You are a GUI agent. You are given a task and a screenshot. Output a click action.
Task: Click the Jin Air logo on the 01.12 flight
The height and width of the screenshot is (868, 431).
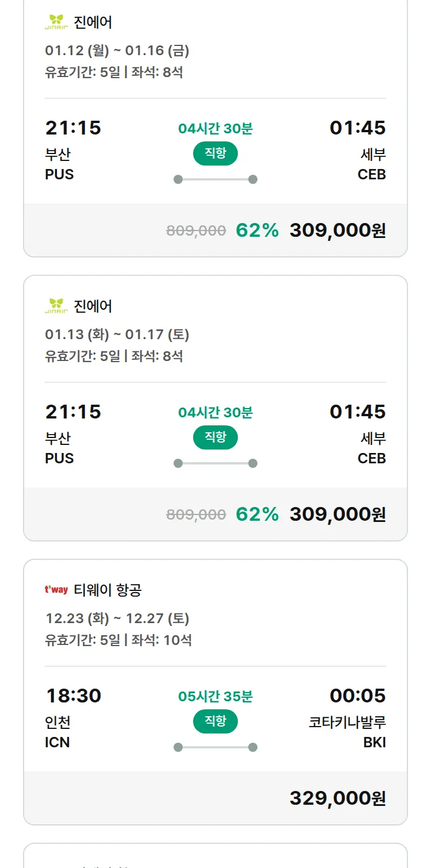[56, 22]
